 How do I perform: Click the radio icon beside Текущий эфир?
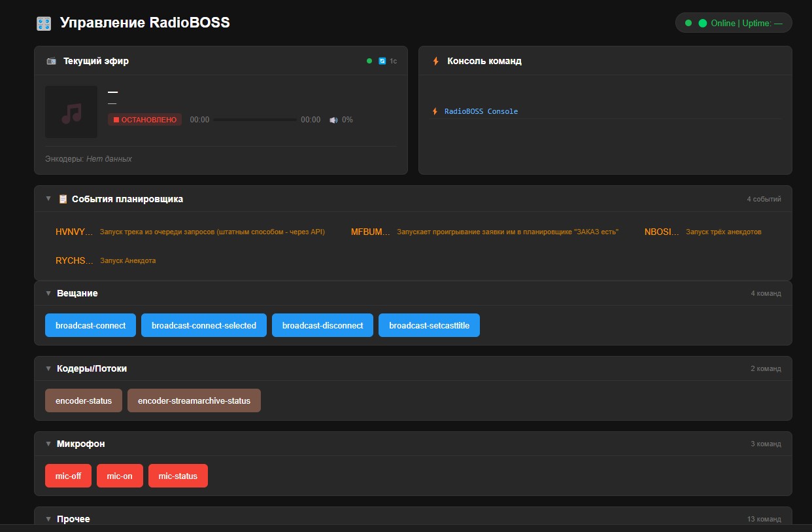tap(51, 62)
